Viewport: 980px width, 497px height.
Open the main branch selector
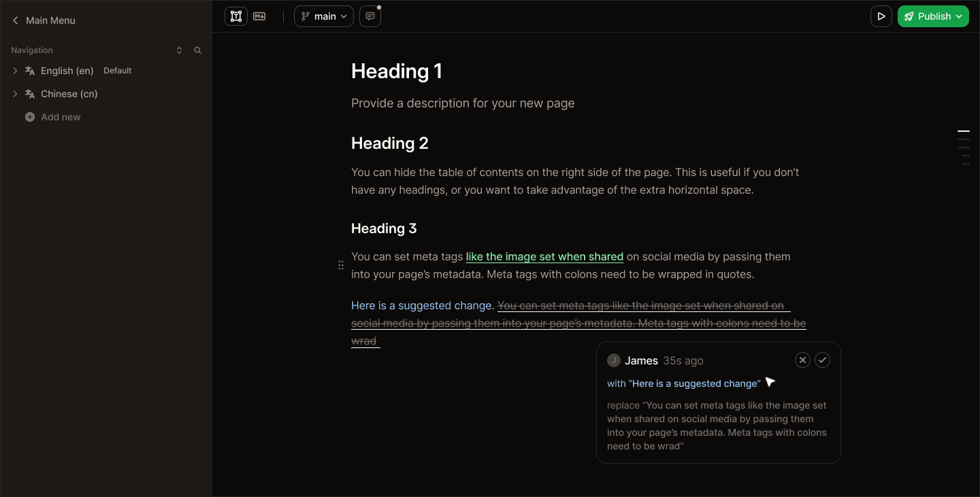click(x=323, y=16)
